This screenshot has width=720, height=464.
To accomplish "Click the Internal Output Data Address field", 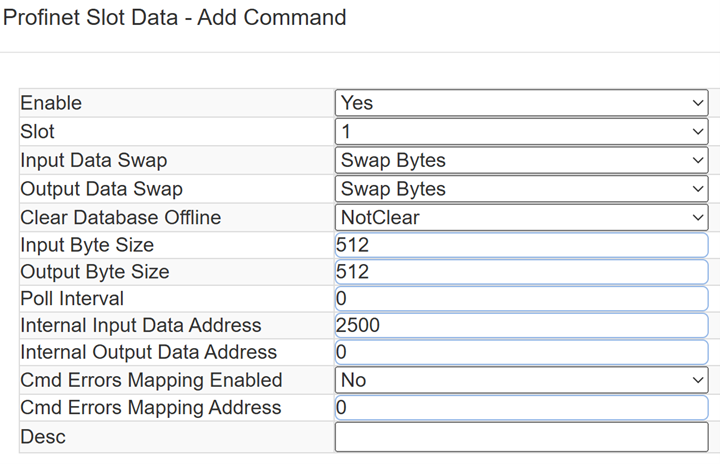I will [x=522, y=352].
